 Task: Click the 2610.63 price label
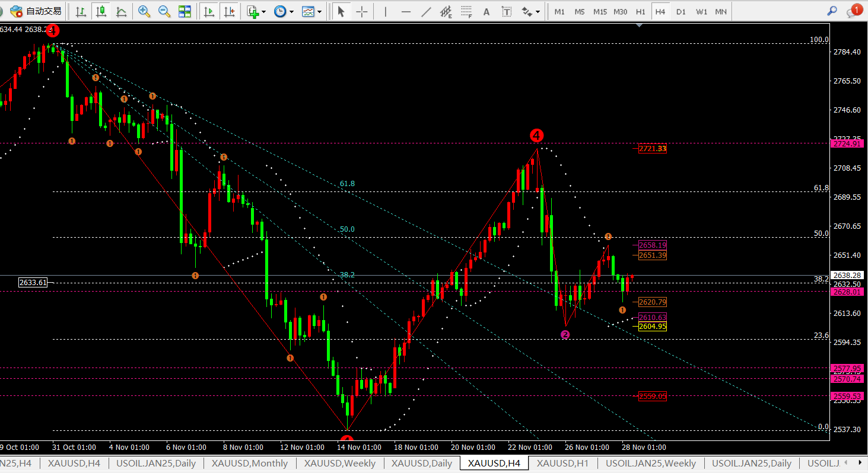[653, 317]
